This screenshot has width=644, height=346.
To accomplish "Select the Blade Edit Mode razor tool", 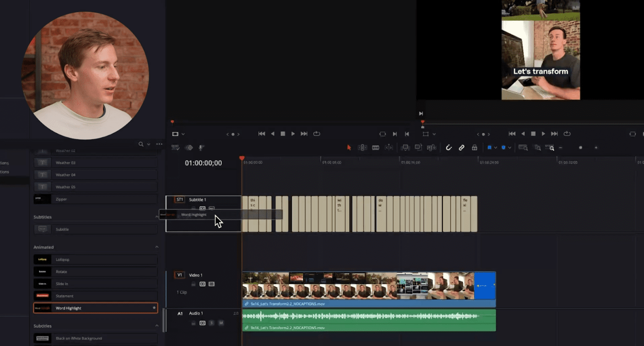I will [375, 147].
